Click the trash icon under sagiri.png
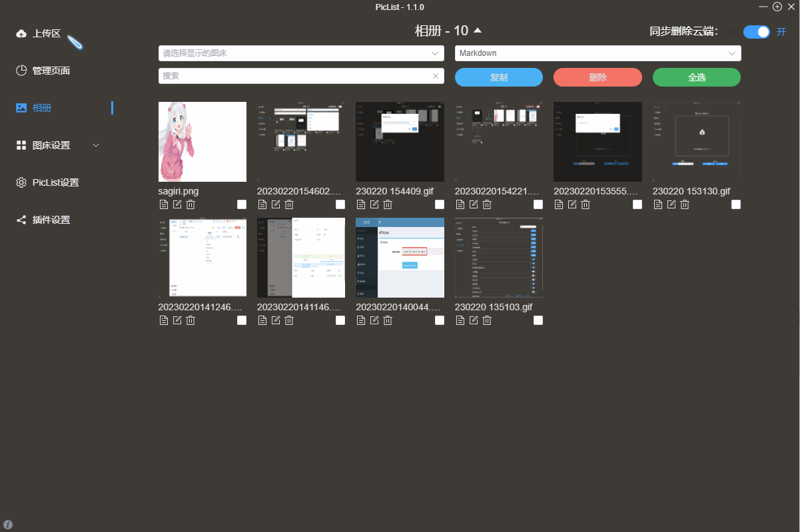This screenshot has height=532, width=800. (191, 204)
